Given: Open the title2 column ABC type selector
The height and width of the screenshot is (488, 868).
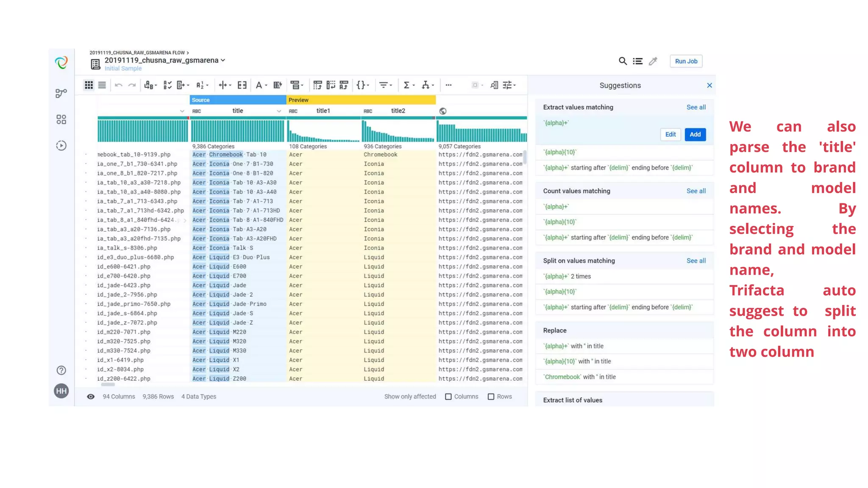Looking at the screenshot, I should 368,111.
